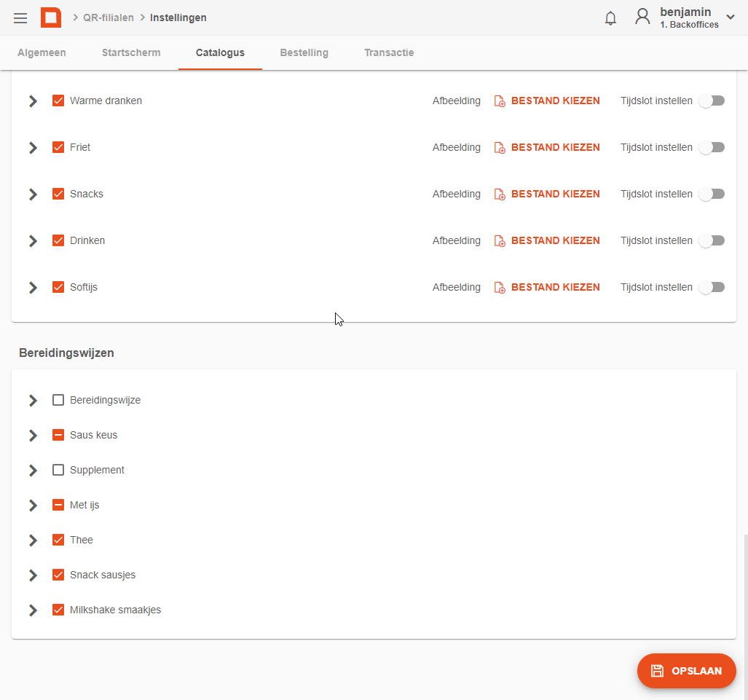Expand the Drinken category
Viewport: 748px width, 700px height.
click(x=33, y=241)
